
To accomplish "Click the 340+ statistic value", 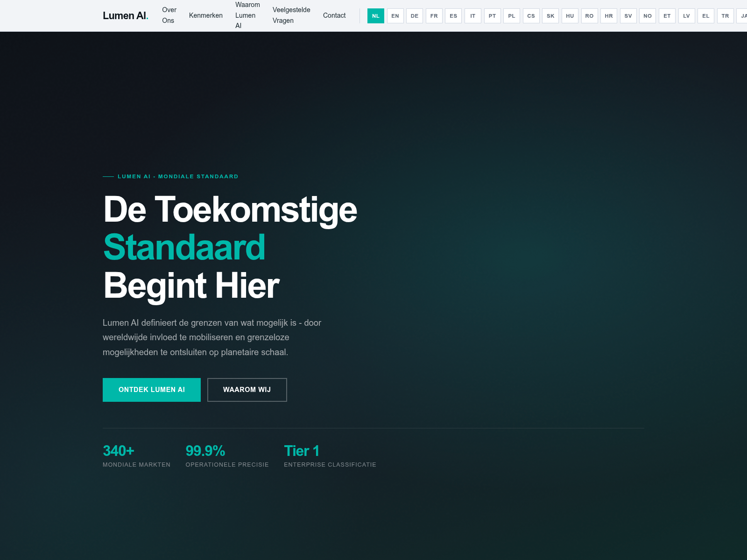I will point(119,451).
